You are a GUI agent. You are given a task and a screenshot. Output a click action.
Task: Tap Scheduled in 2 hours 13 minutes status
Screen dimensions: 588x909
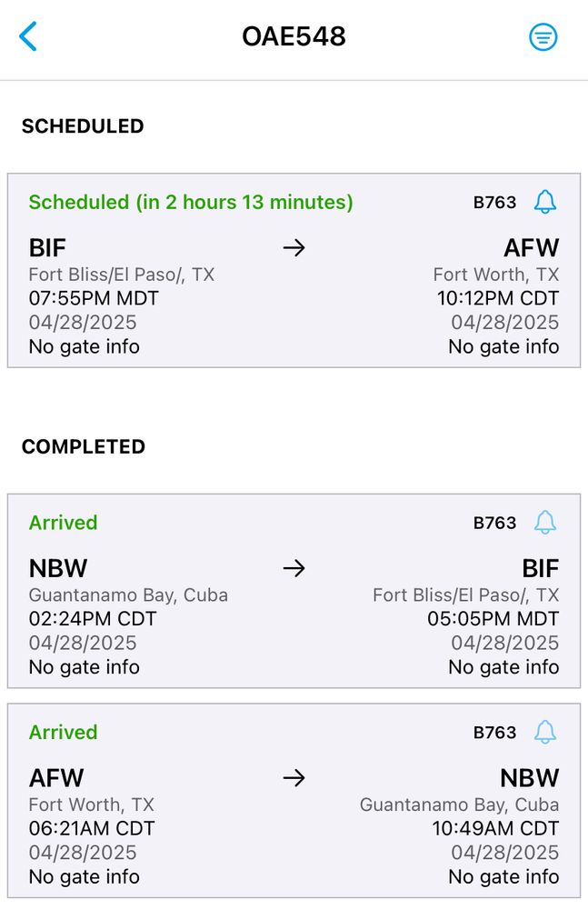(191, 203)
